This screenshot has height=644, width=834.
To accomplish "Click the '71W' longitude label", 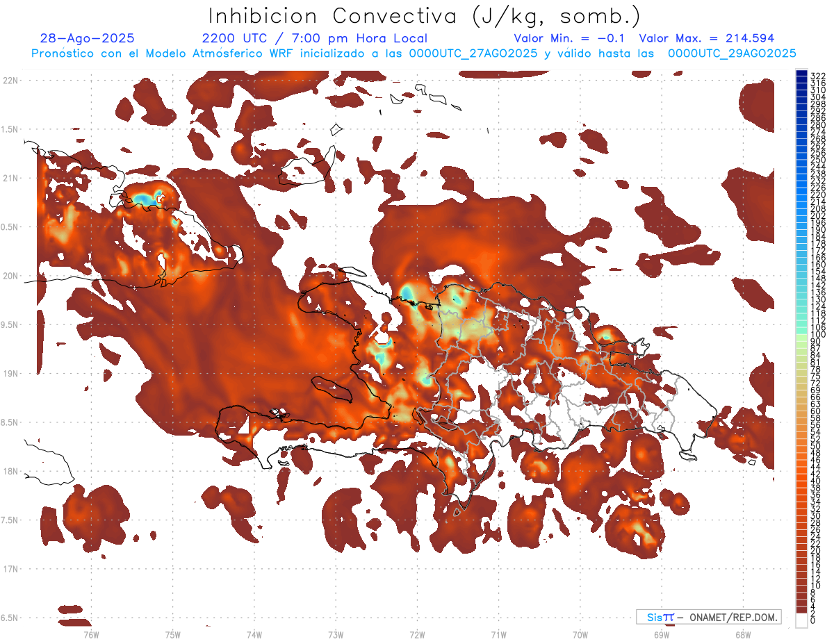I will (x=498, y=634).
